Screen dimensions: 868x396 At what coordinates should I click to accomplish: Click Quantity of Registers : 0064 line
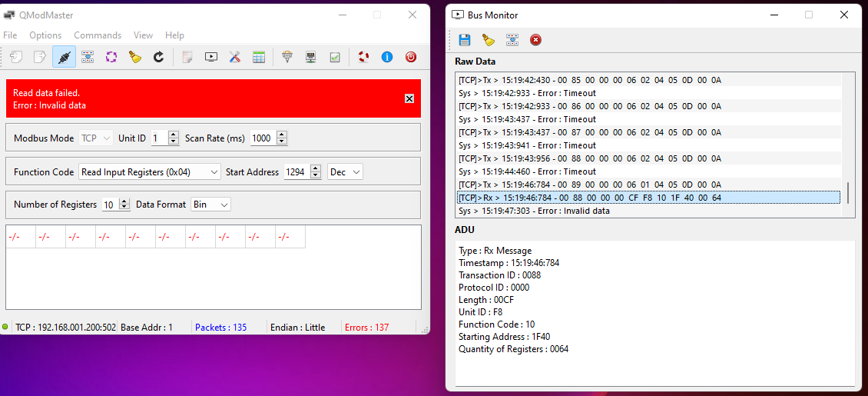513,349
